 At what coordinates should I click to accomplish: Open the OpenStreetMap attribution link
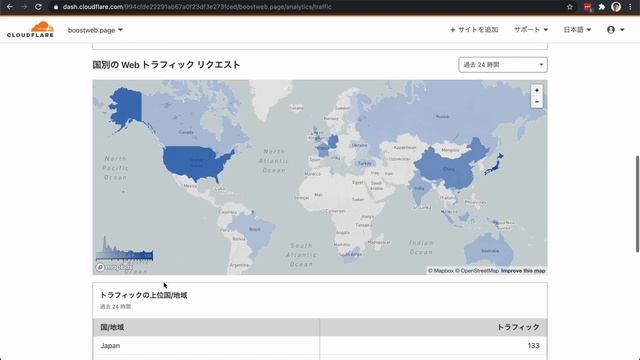[477, 271]
